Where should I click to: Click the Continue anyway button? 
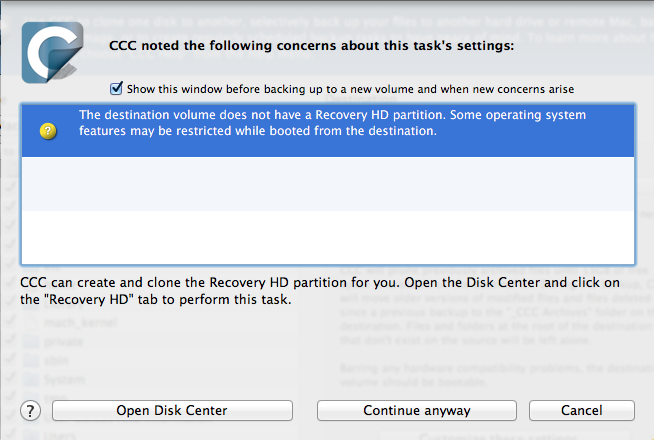pyautogui.click(x=417, y=410)
